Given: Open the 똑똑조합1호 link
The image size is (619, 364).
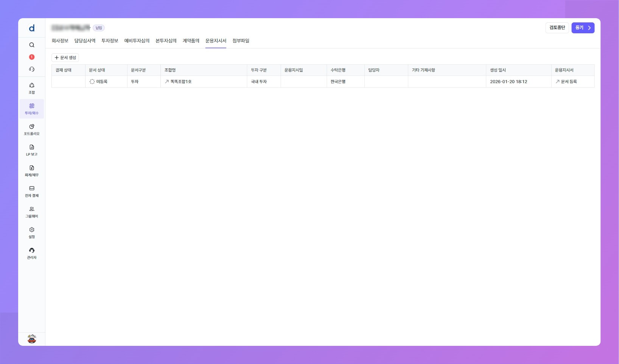Looking at the screenshot, I should point(181,82).
